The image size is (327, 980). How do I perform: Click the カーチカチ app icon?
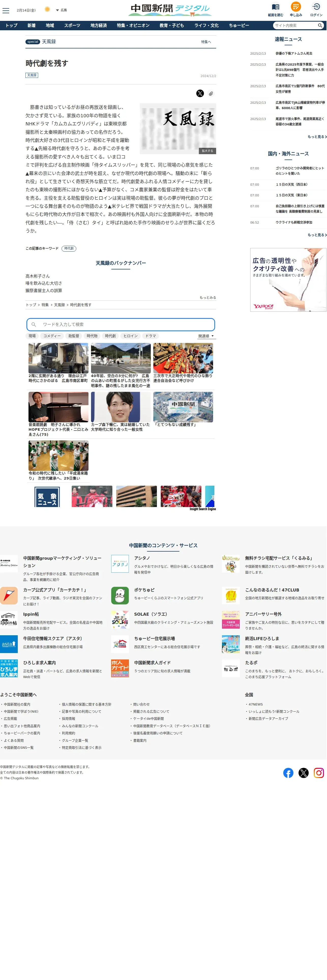pyautogui.click(x=9, y=596)
